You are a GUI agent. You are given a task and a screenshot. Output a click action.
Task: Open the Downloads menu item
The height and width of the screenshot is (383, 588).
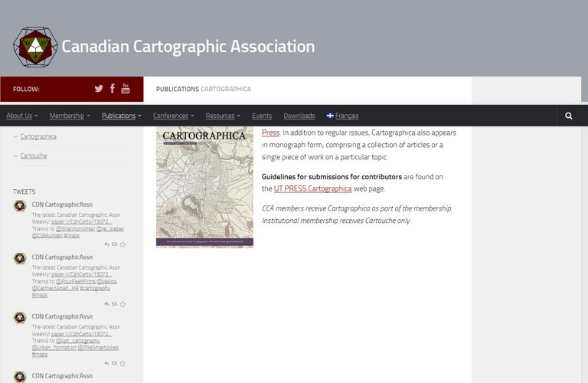pyautogui.click(x=299, y=116)
